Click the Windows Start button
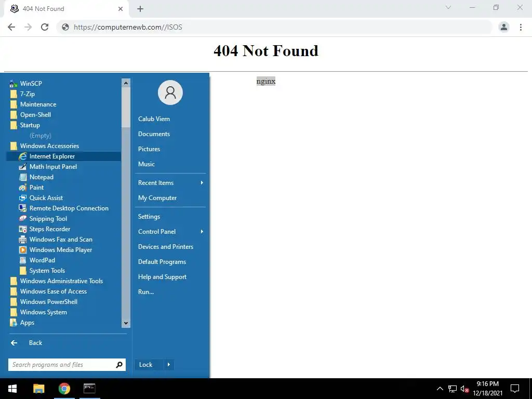 (x=12, y=389)
